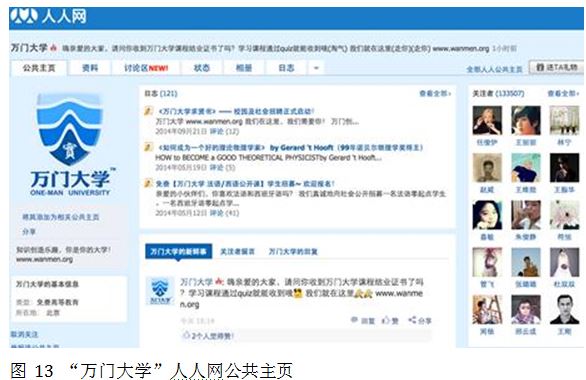Click the note icon beside the Gerard 't Hooft entry

(x=148, y=147)
